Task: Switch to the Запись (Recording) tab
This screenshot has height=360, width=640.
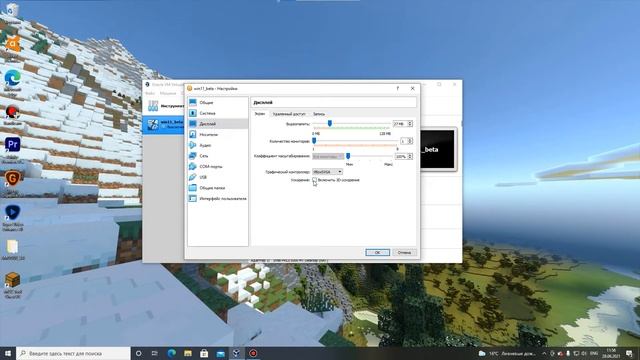Action: point(319,114)
